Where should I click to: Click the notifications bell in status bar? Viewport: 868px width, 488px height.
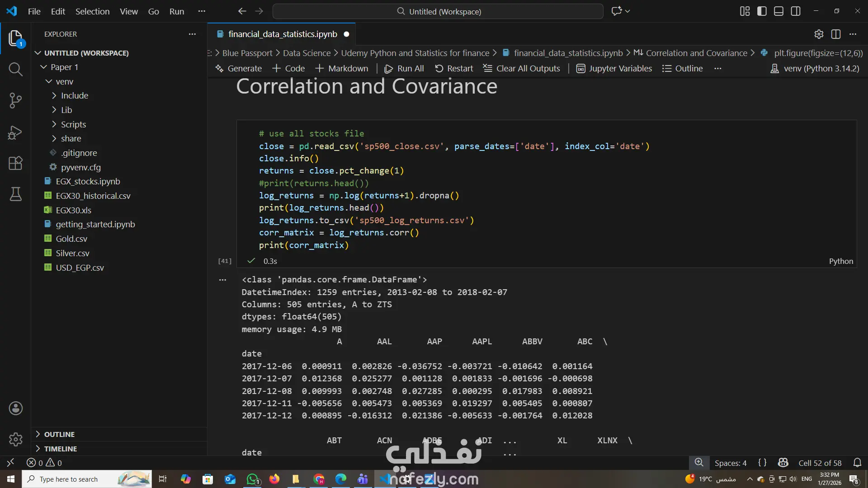(857, 463)
